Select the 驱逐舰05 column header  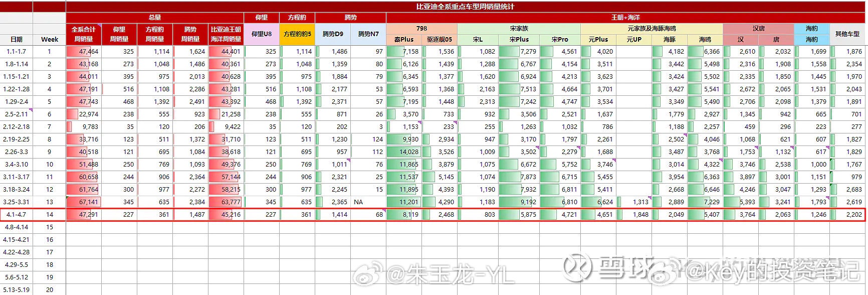click(440, 39)
